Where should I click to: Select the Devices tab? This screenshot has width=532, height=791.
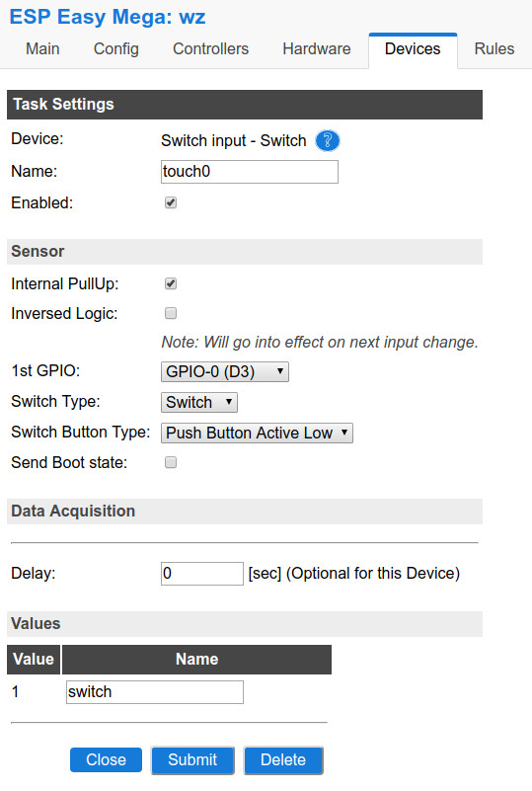click(x=413, y=49)
